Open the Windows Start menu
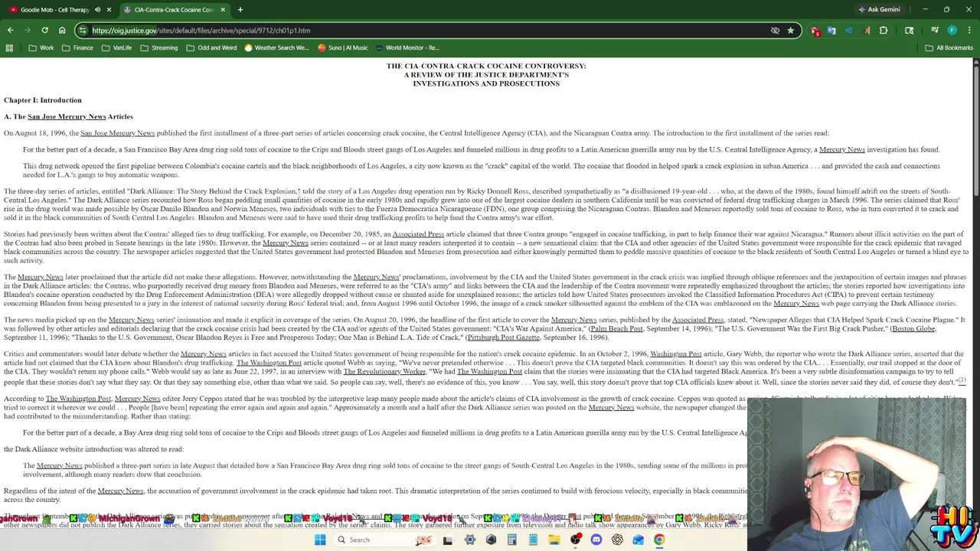The image size is (980, 551). (x=320, y=540)
